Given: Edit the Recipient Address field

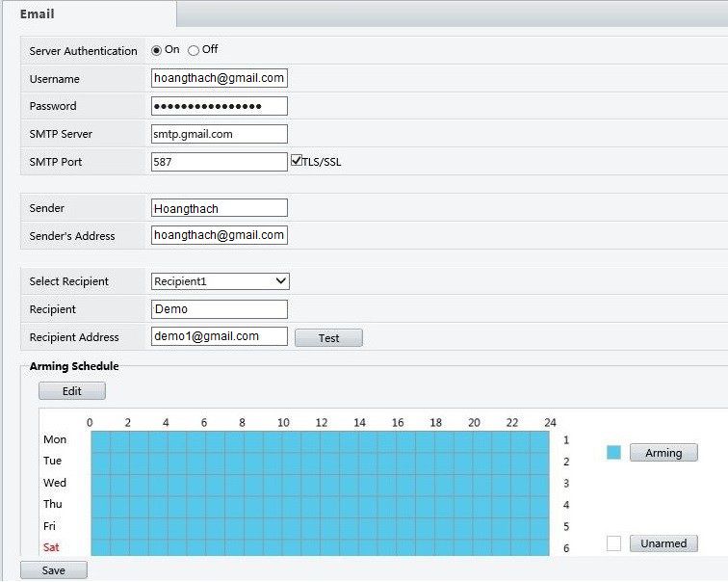Looking at the screenshot, I should 220,336.
